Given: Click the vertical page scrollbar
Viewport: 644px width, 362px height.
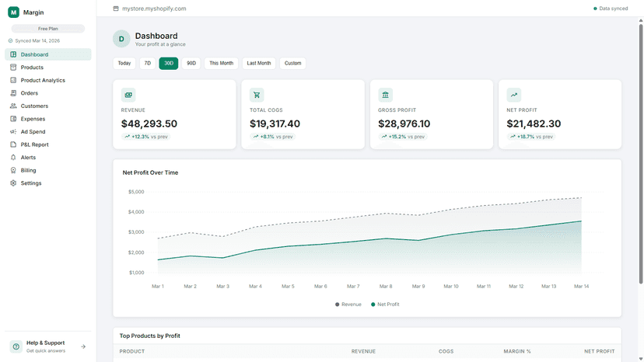Looking at the screenshot, I should coord(641,154).
